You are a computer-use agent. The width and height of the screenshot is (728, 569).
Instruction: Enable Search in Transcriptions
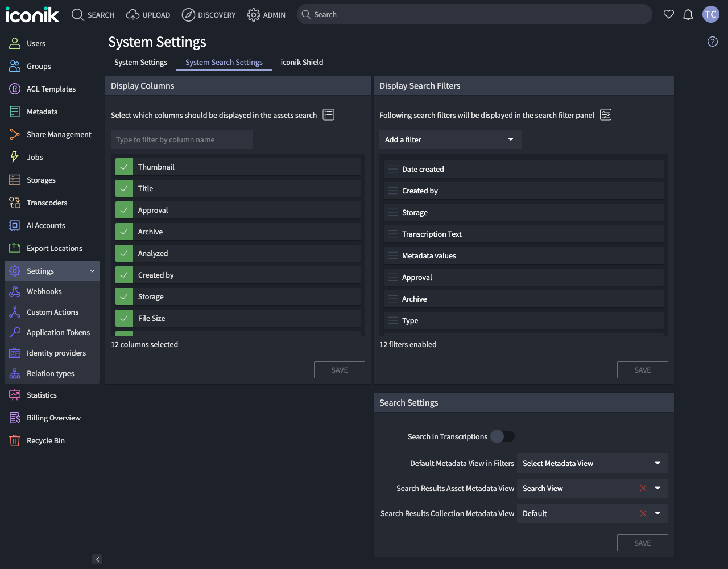(x=503, y=436)
